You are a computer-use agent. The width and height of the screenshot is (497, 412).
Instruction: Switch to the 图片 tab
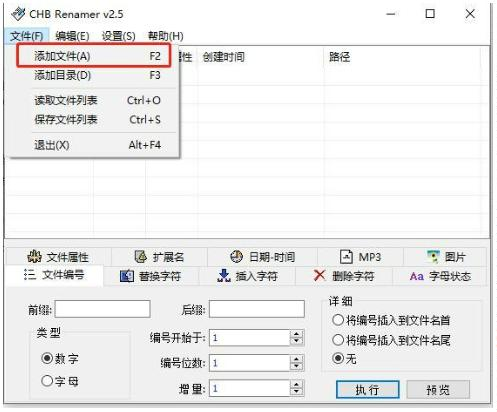(x=445, y=256)
